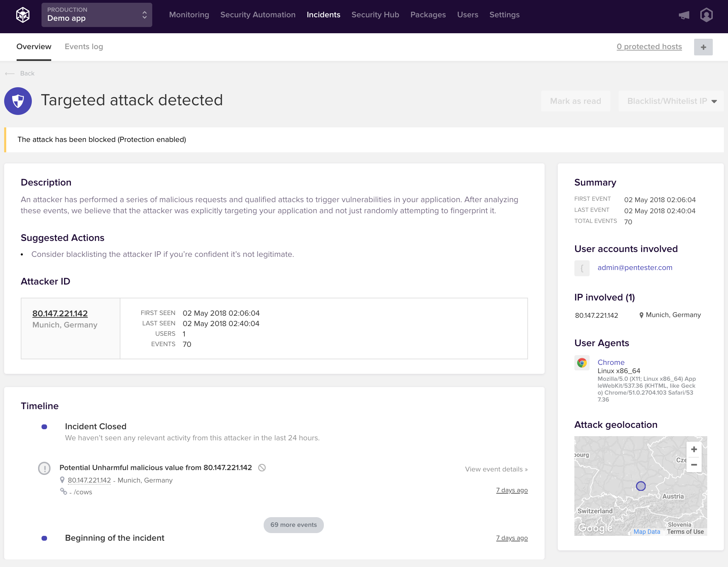Open the Production Demo app selector
The height and width of the screenshot is (567, 728).
[97, 15]
